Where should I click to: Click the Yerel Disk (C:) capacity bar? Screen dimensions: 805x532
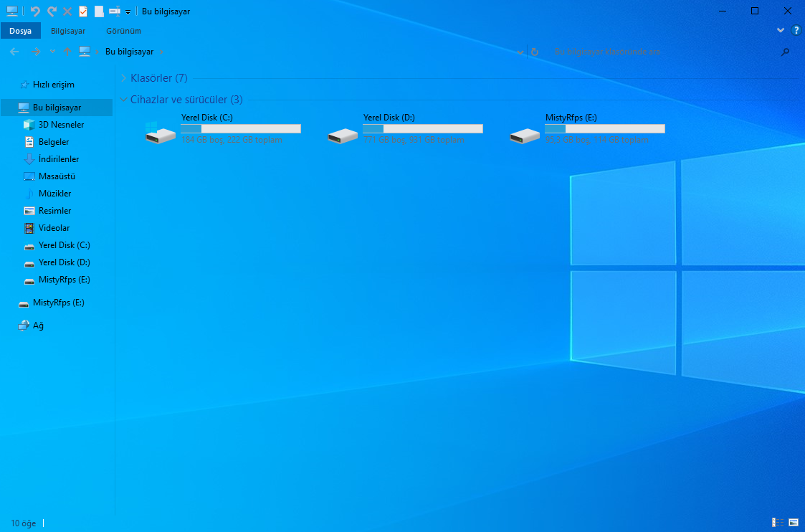[x=241, y=128]
